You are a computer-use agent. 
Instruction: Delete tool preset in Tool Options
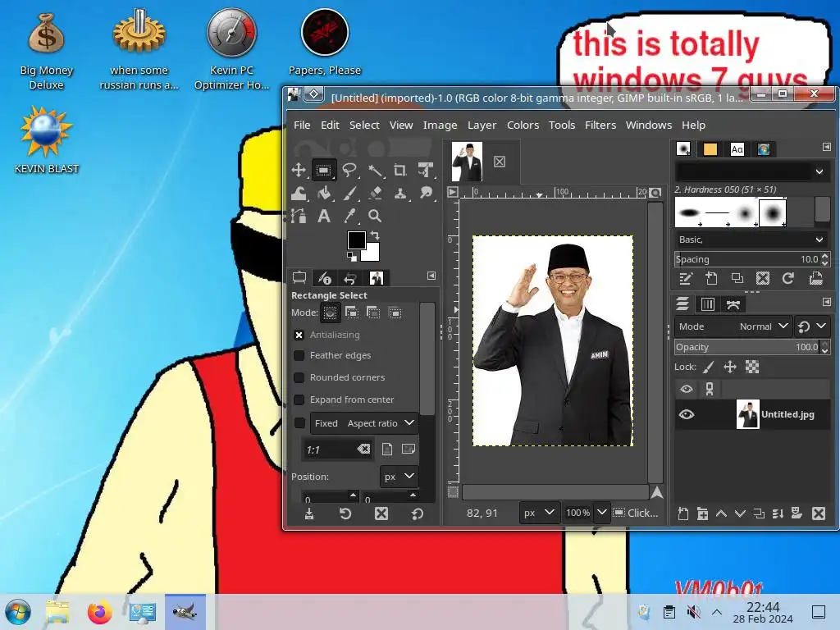(x=381, y=514)
